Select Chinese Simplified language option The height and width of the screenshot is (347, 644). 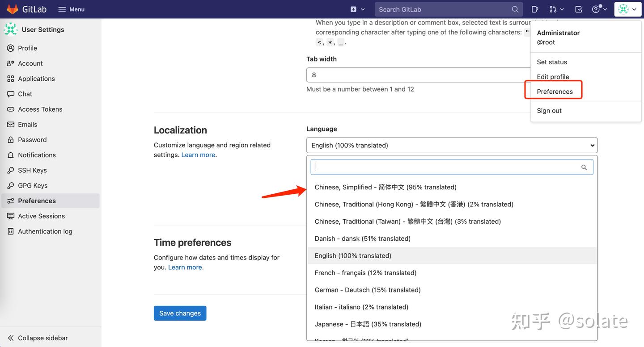pyautogui.click(x=385, y=187)
